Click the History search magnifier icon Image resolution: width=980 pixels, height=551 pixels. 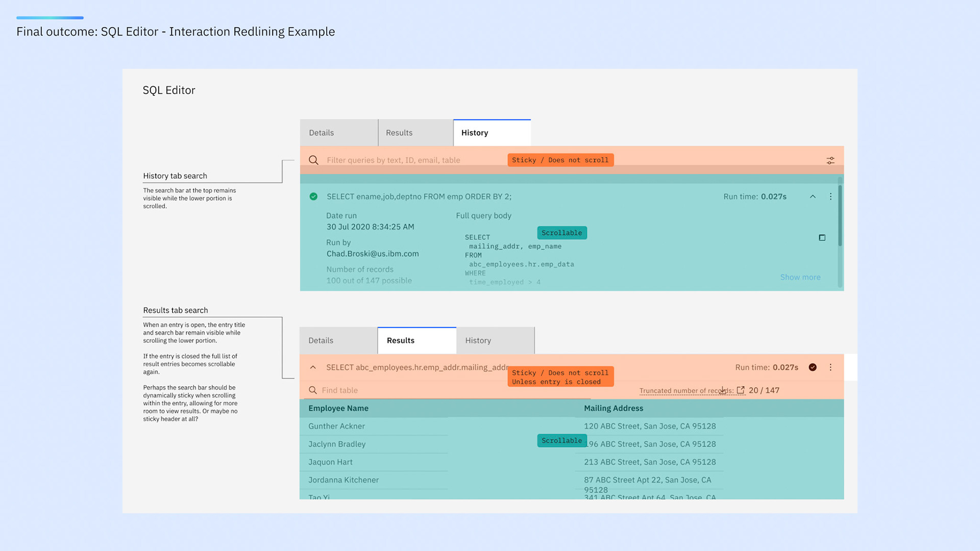[313, 160]
